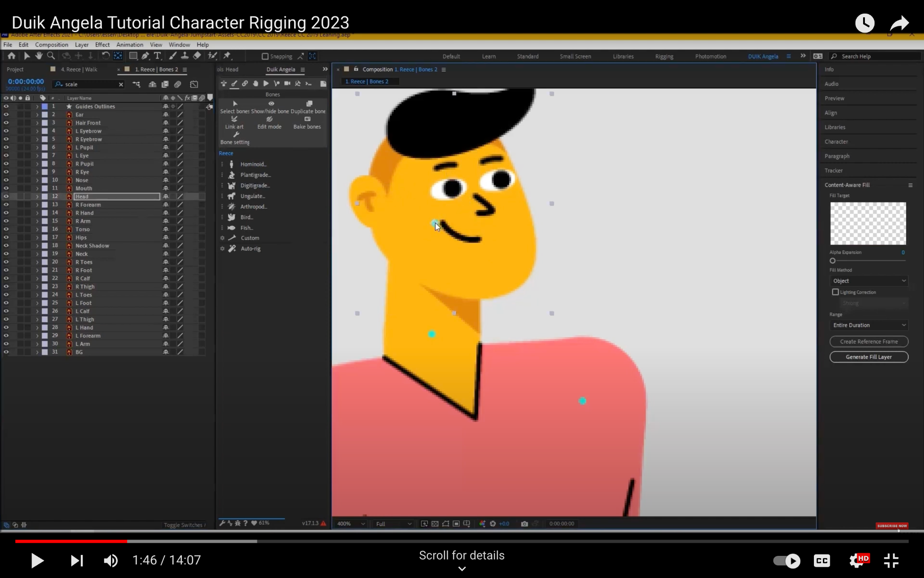This screenshot has width=924, height=578.
Task: Open the Fill Method Object dropdown
Action: point(869,281)
